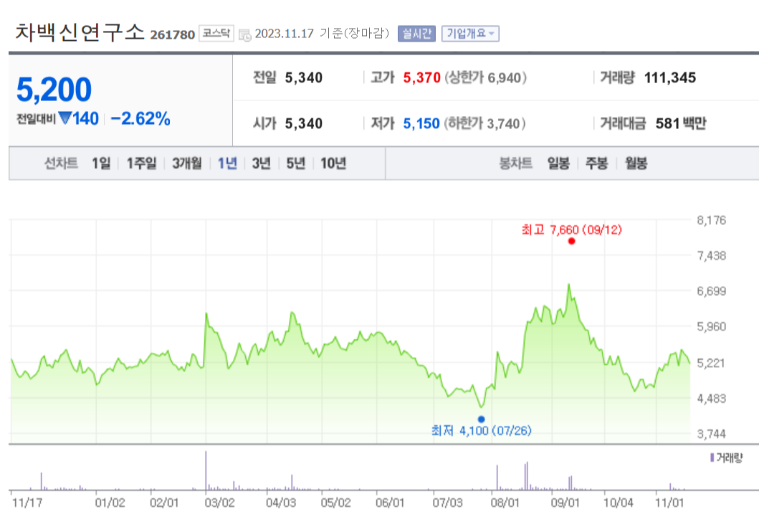This screenshot has height=532, width=759.
Task: Select the 1년 chart range
Action: point(227,163)
